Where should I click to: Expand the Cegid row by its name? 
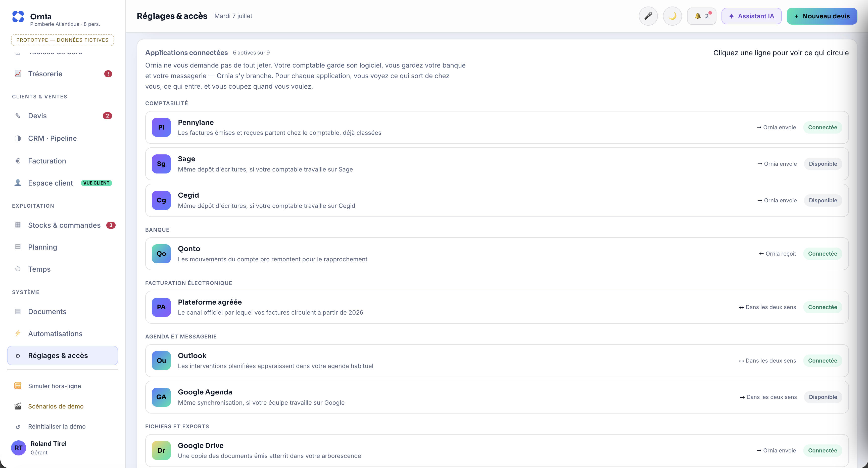coord(188,195)
